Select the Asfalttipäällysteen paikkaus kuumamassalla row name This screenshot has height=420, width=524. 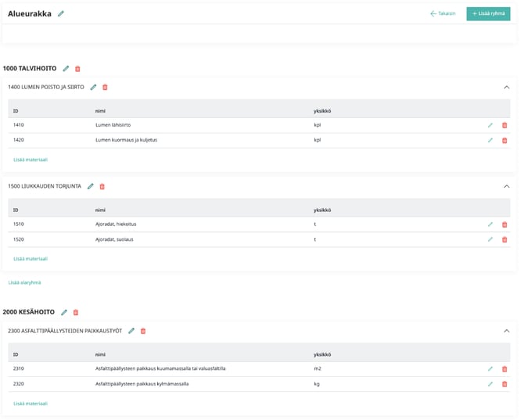160,368
